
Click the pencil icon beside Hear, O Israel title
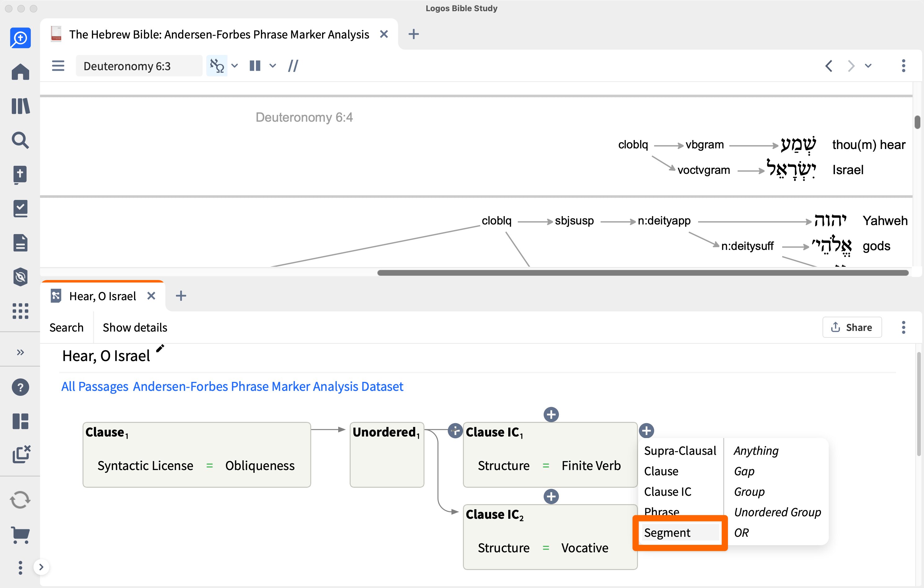[x=160, y=349]
